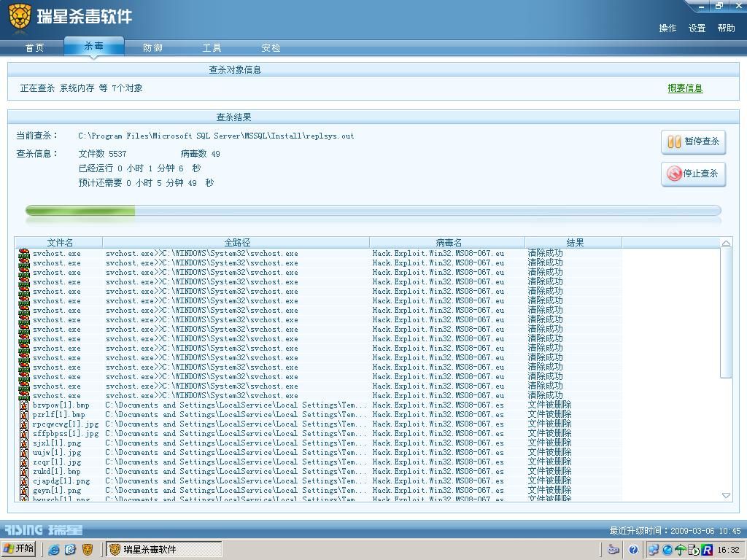747x560 pixels.
Task: Open the 操作 menu
Action: pyautogui.click(x=667, y=28)
